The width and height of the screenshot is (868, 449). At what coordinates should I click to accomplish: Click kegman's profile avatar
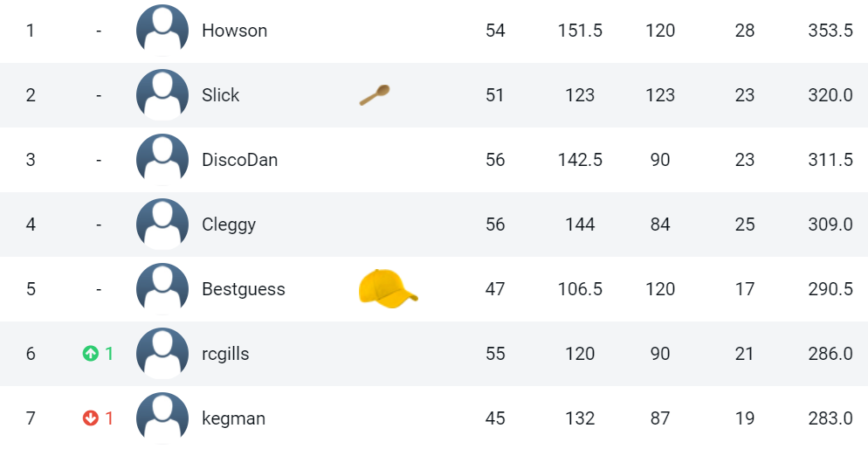pyautogui.click(x=162, y=418)
